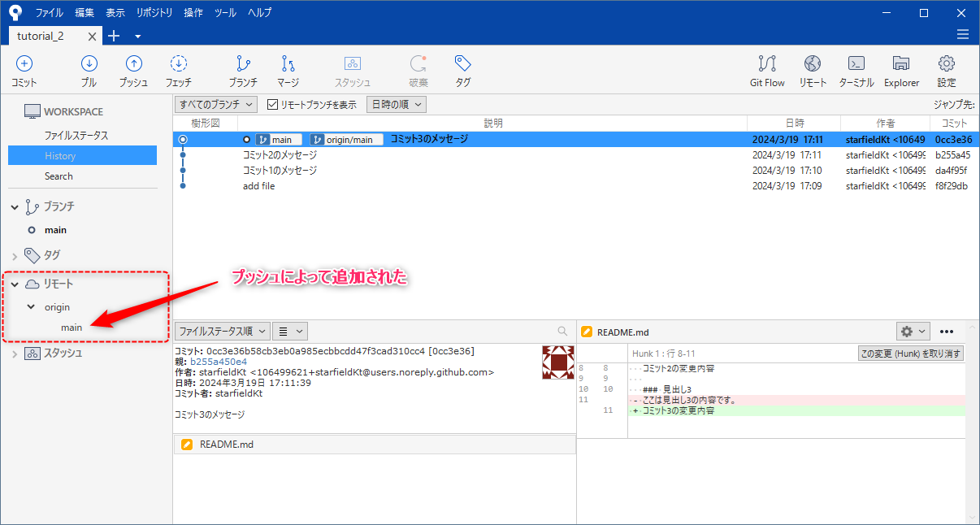Open the diff gear options dropdown
980x525 pixels.
pos(913,331)
